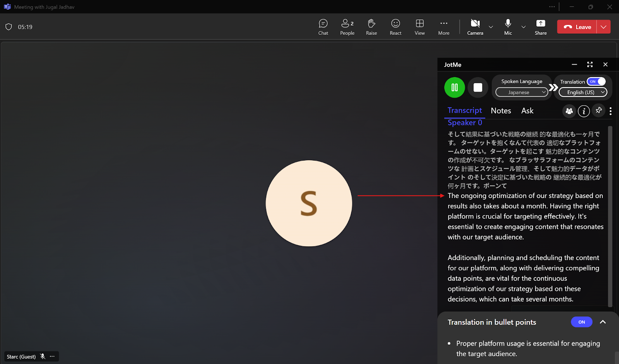This screenshot has height=364, width=619.
Task: Open the English (US) translation dropdown
Action: click(583, 92)
